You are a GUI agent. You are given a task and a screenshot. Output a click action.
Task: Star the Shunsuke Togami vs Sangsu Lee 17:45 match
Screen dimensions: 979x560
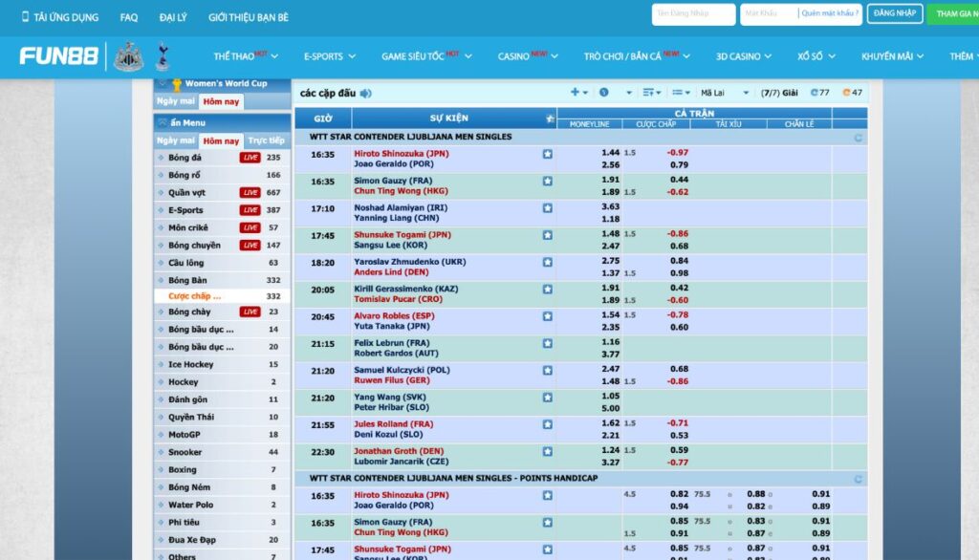[x=548, y=235]
